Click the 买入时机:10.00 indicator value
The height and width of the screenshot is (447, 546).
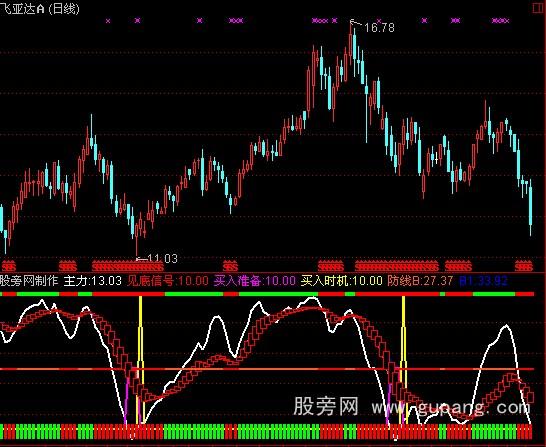tap(342, 281)
